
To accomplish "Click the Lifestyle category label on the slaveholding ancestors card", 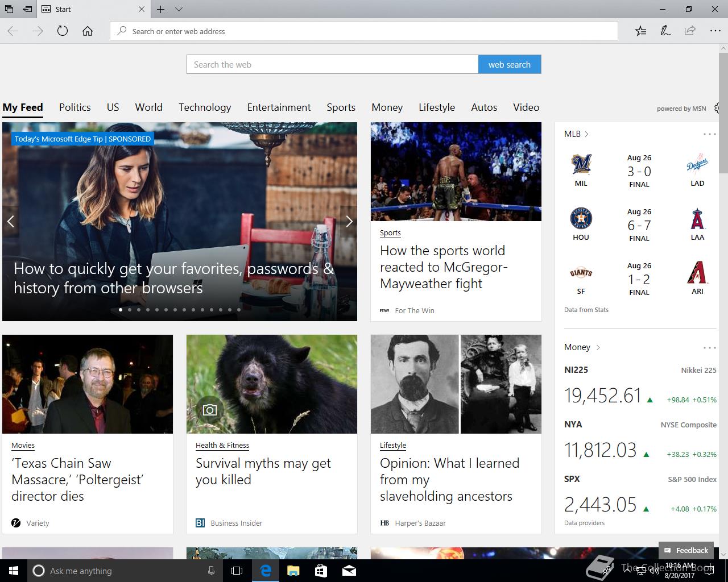I will [393, 445].
